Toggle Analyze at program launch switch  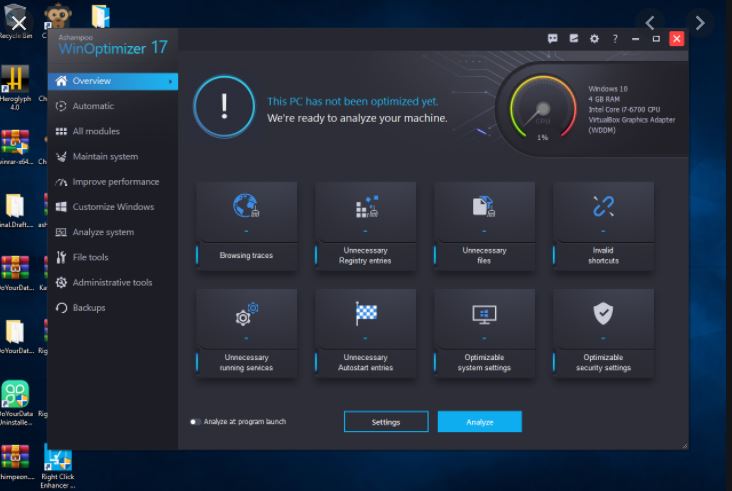195,422
